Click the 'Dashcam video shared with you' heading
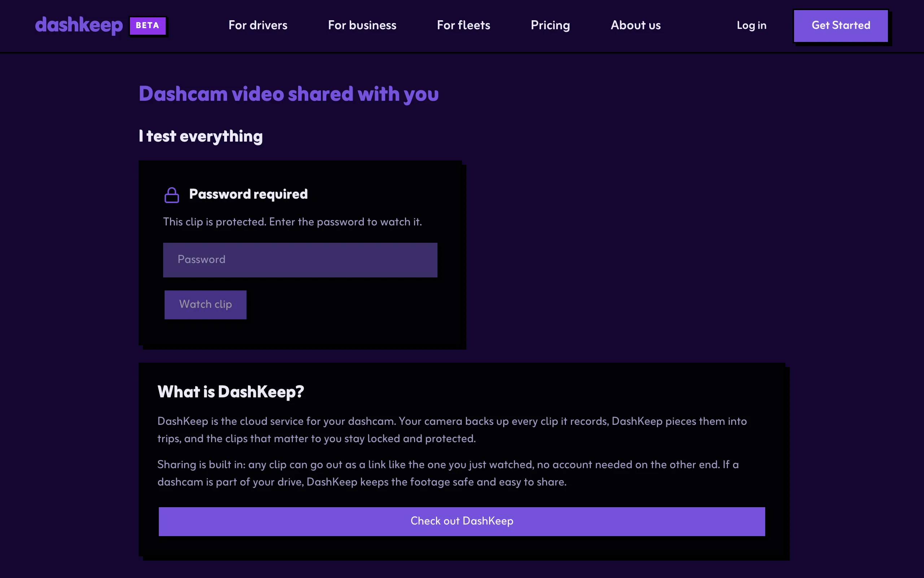This screenshot has height=578, width=924. [x=289, y=94]
